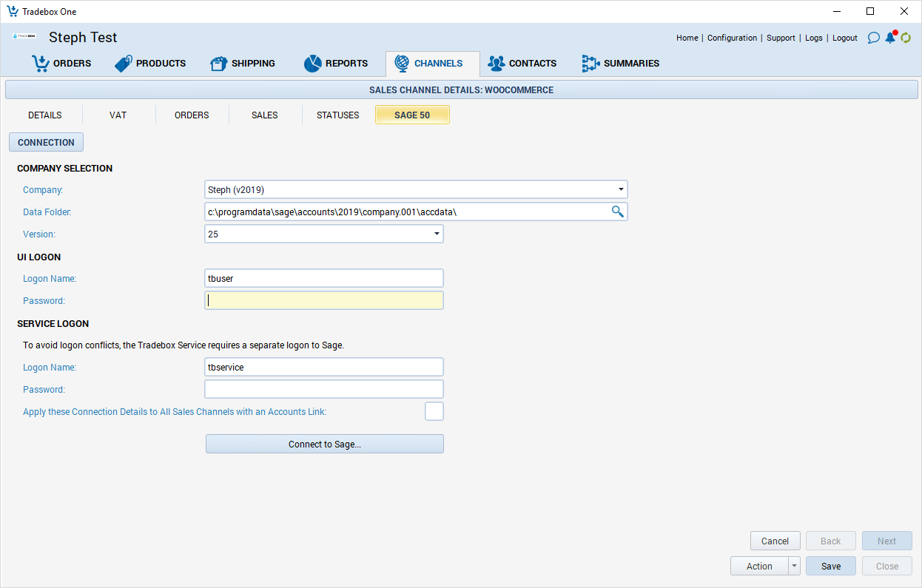This screenshot has width=922, height=588.
Task: Open the Support link
Action: (781, 38)
